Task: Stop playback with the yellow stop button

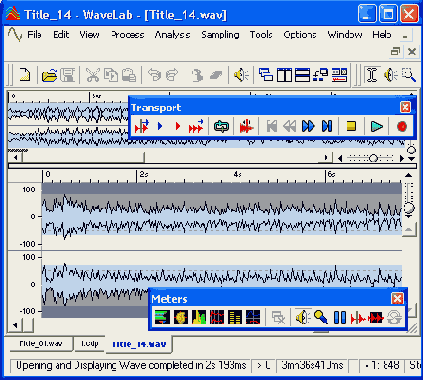Action: [x=351, y=126]
